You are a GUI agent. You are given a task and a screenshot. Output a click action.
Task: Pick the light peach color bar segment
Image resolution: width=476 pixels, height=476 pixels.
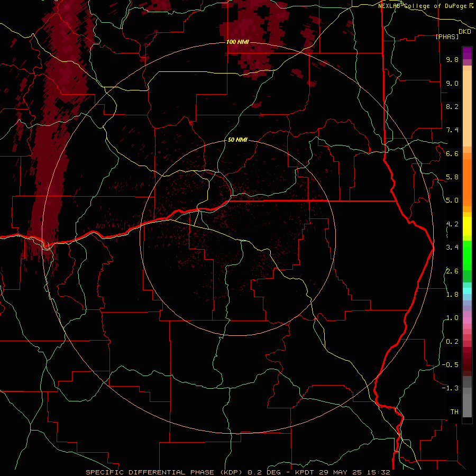pos(467,109)
